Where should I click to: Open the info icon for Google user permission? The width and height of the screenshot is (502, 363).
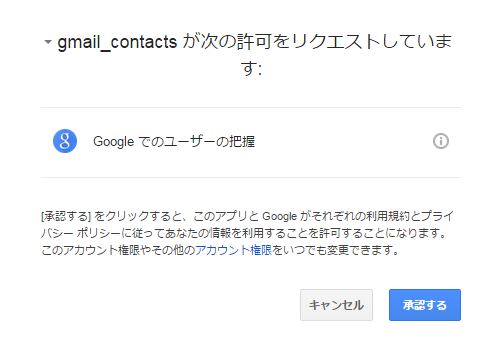(x=441, y=141)
